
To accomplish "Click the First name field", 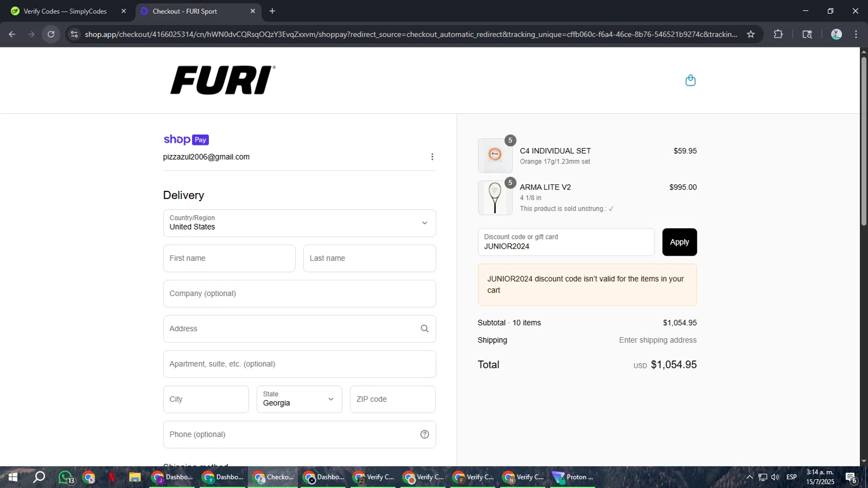I will (x=229, y=258).
